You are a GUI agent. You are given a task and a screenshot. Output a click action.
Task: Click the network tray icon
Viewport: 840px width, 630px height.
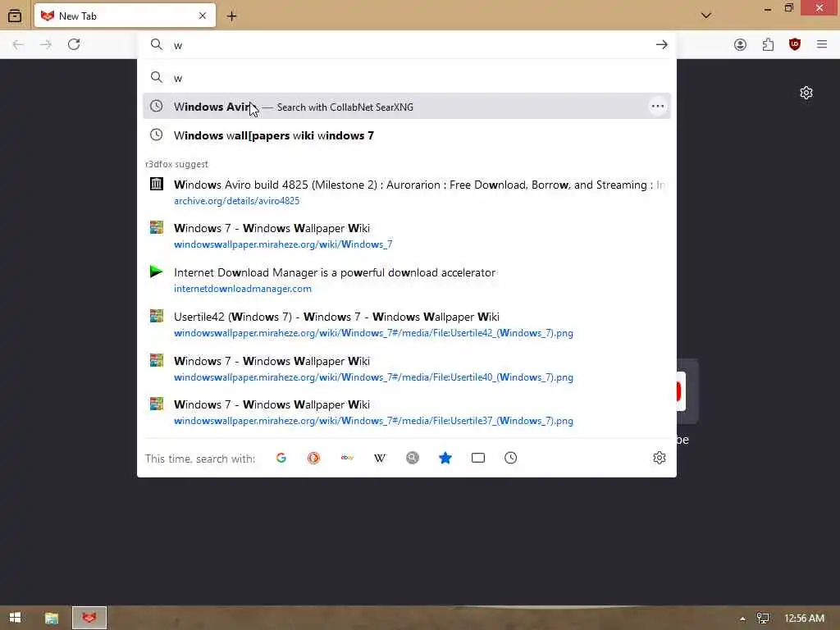coord(762,619)
